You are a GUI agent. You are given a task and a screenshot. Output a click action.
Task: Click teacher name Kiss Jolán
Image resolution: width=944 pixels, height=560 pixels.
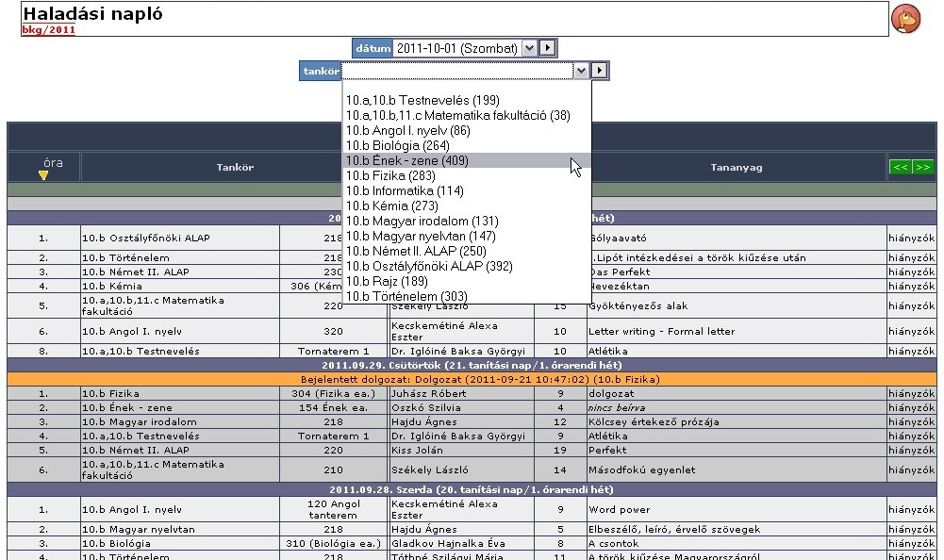[x=417, y=450]
